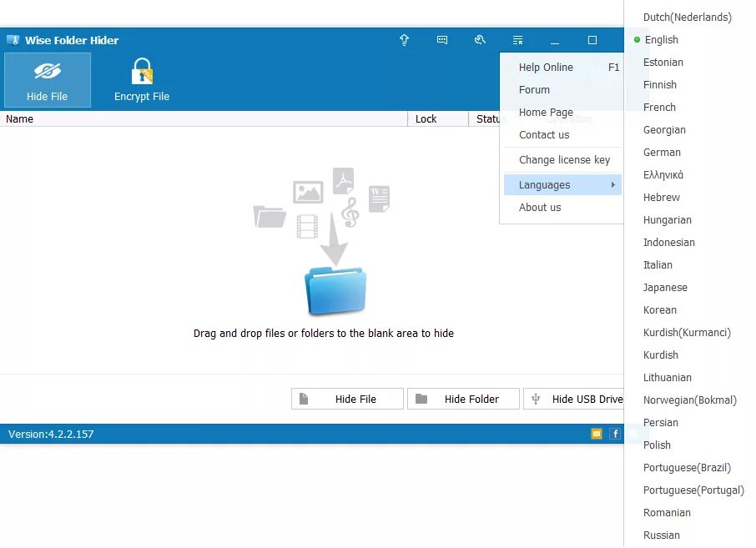Switch language to Finnish
The image size is (756, 548).
pyautogui.click(x=659, y=85)
